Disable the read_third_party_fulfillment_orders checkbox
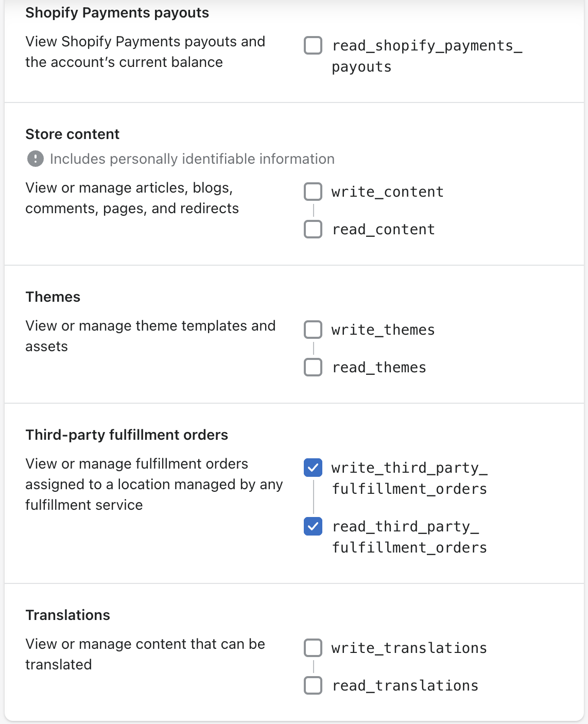The image size is (588, 724). [x=313, y=526]
